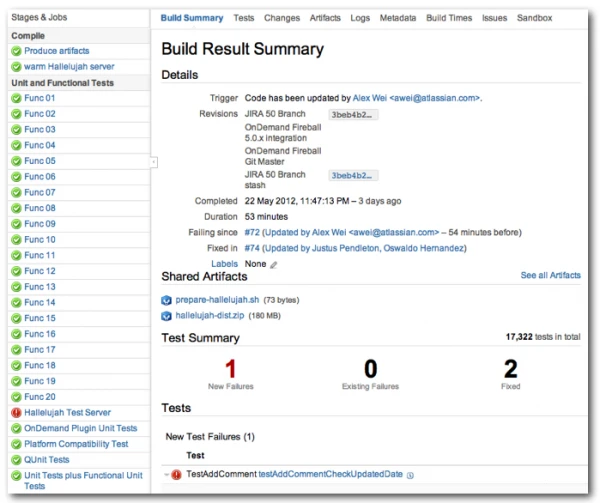Viewport: 600px width, 503px height.
Task: Open the Build Times tab
Action: pyautogui.click(x=449, y=18)
